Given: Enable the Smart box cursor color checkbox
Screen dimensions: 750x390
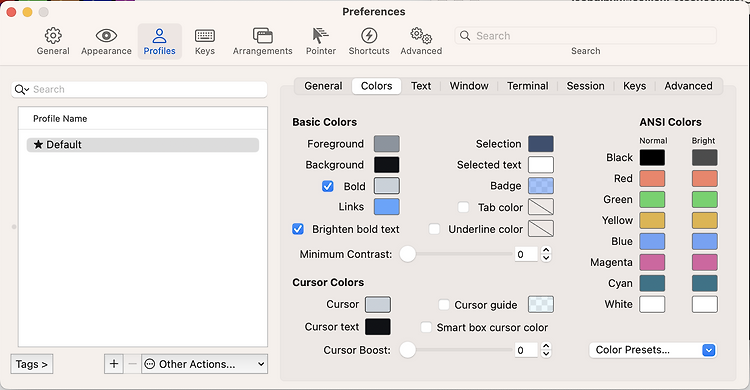Looking at the screenshot, I should click(x=426, y=327).
